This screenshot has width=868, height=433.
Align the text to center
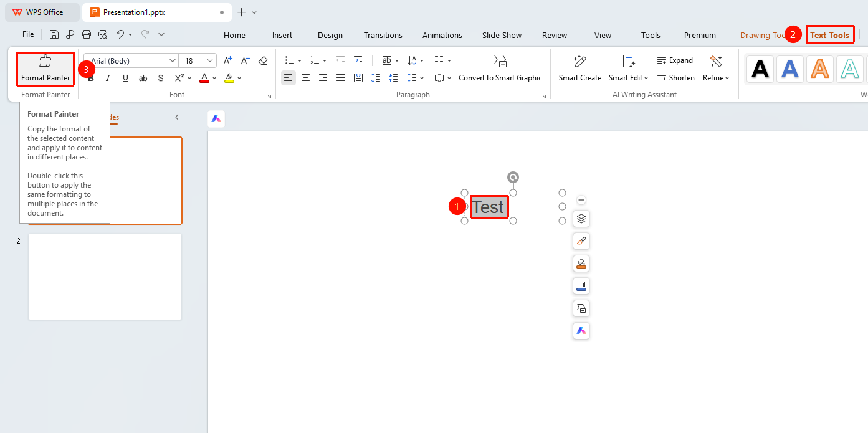tap(305, 78)
